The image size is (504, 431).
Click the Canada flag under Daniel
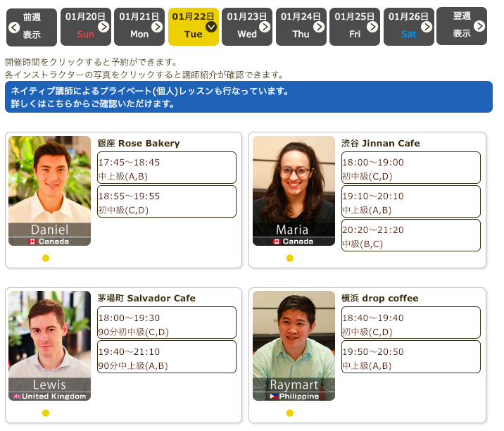(32, 242)
